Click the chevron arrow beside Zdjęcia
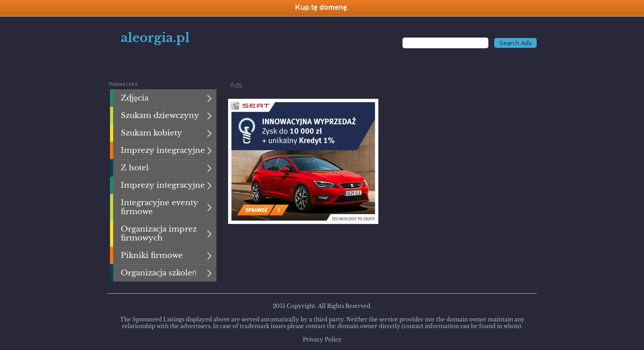The width and height of the screenshot is (644, 350). point(209,98)
